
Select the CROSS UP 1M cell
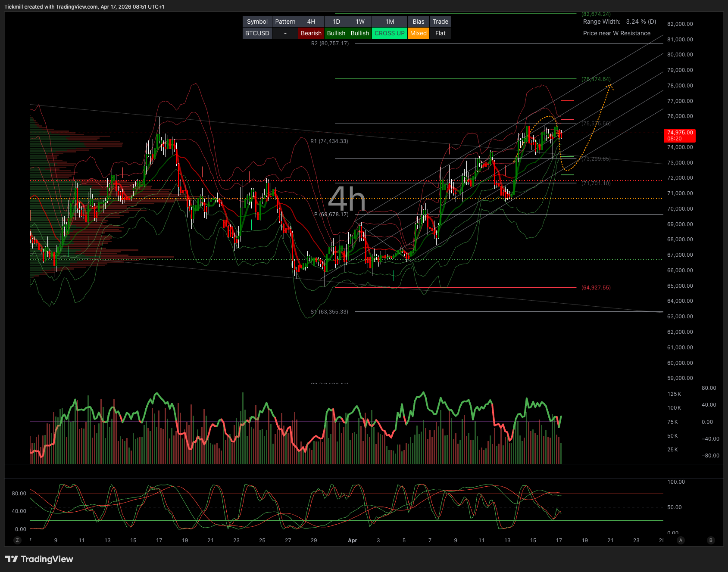tap(389, 33)
